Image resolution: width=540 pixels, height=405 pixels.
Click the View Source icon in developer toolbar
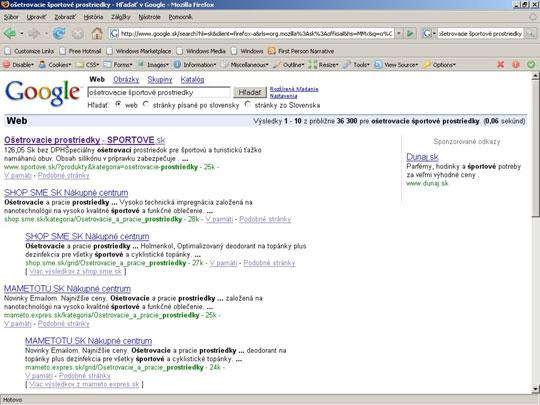[x=378, y=64]
